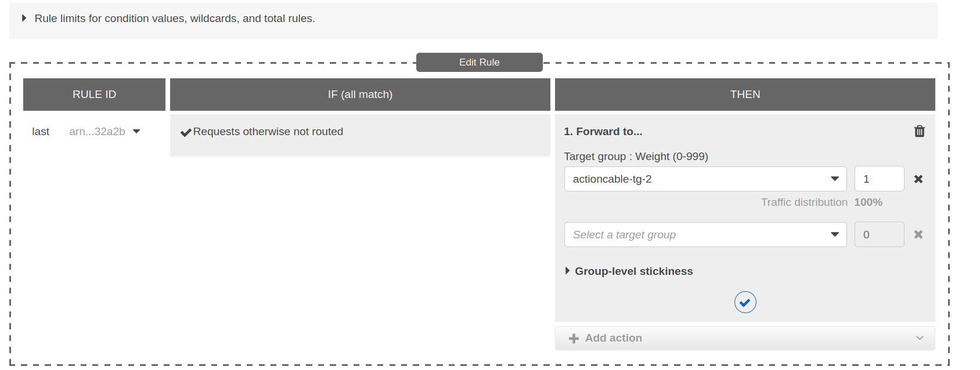Select the Requests otherwise not routed condition
This screenshot has height=370, width=980.
click(x=268, y=132)
